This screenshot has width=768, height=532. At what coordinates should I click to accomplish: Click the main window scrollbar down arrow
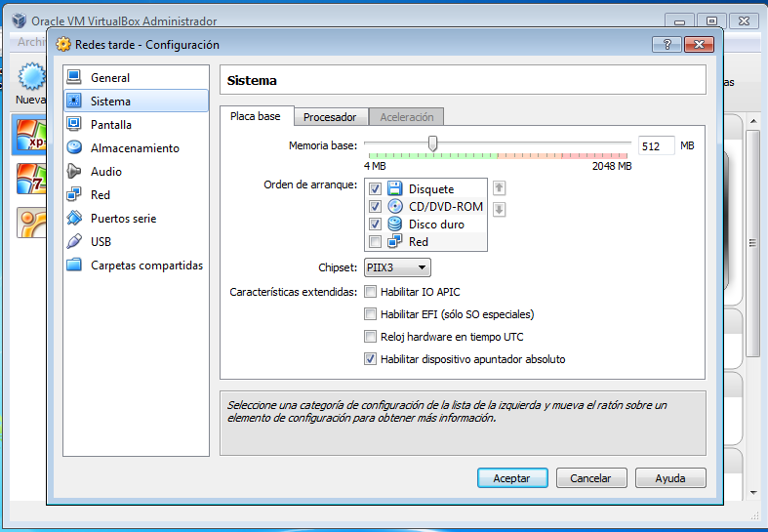pos(753,493)
